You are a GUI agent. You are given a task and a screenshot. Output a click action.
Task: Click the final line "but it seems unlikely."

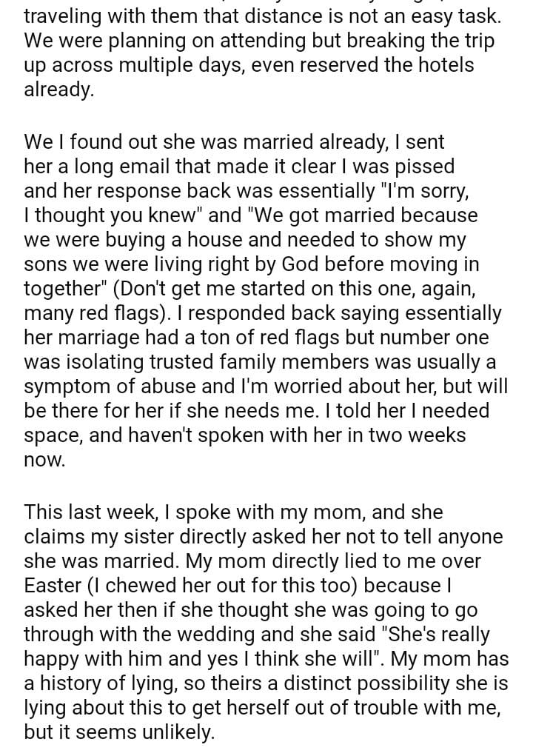pos(118,734)
